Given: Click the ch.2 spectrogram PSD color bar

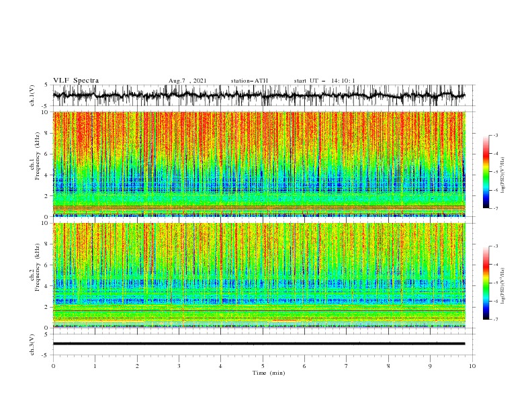Looking at the screenshot, I should coord(486,283).
